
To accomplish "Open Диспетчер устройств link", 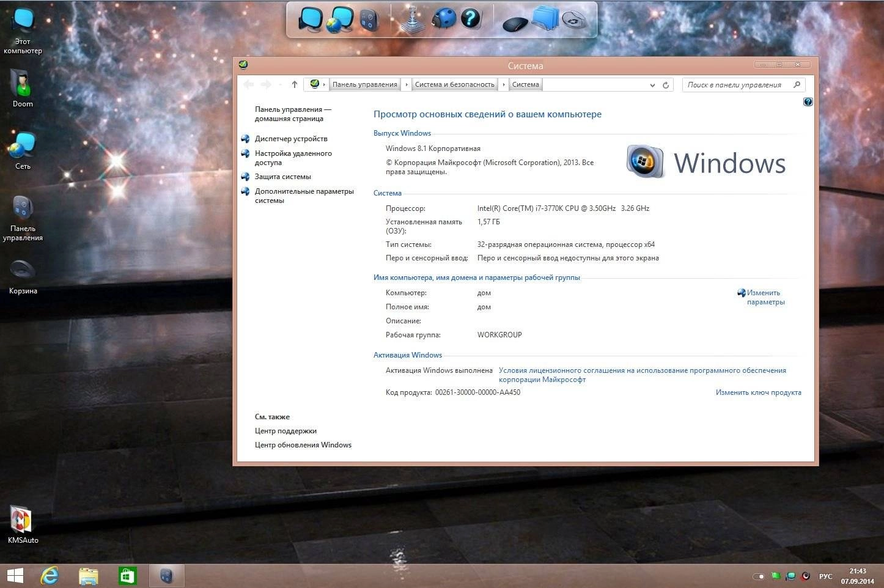I will tap(291, 139).
